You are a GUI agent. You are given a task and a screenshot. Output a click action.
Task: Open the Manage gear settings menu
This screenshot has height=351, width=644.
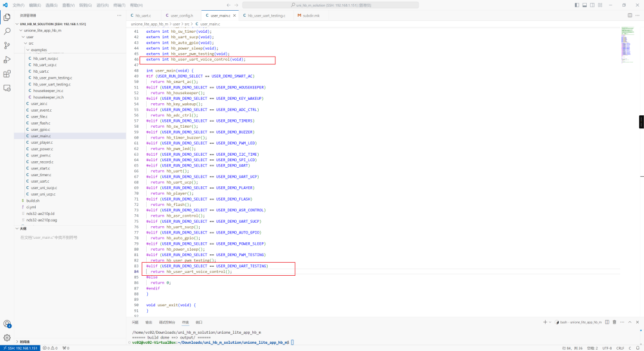(7, 337)
